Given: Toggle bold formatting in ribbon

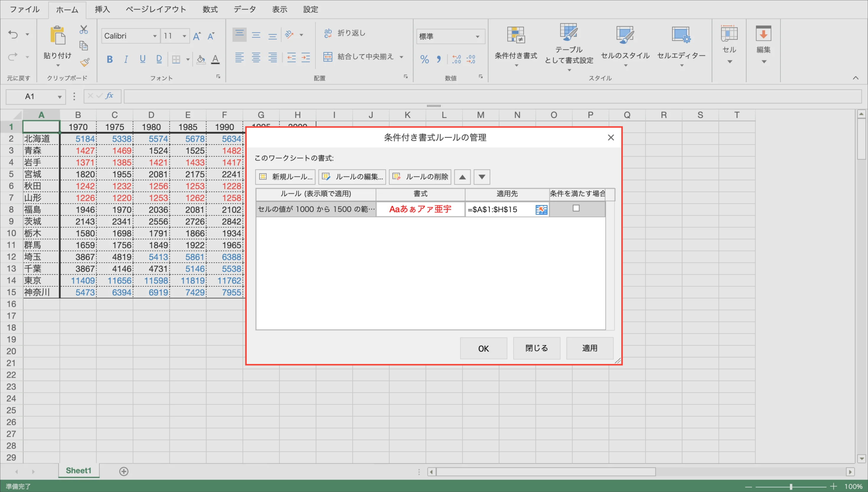Looking at the screenshot, I should pos(110,59).
